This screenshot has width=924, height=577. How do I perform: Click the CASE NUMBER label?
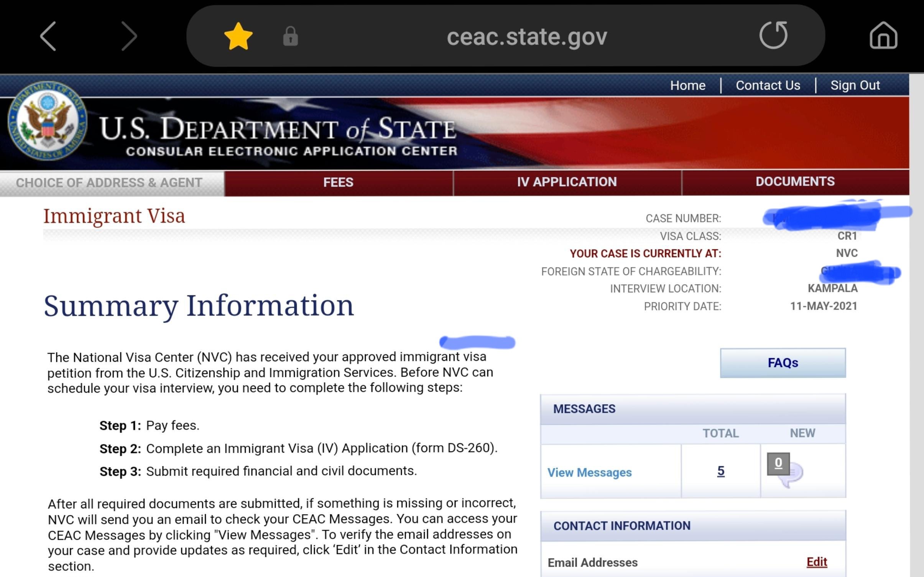683,218
